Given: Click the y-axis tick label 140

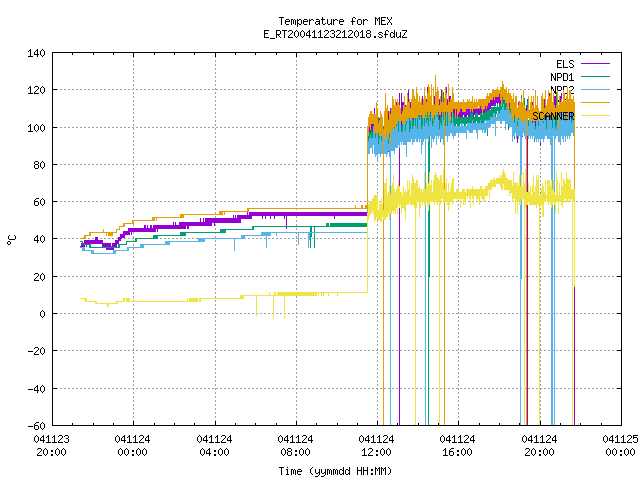Looking at the screenshot, I should (x=36, y=53).
